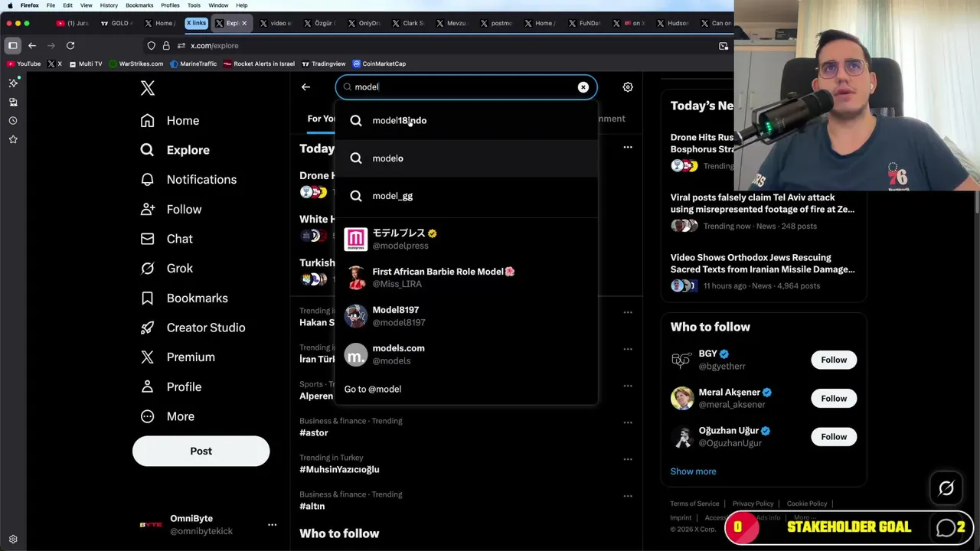Open more options for #MuhsinYazıcıoğlu trend
Screen dimensions: 980x551
628,459
